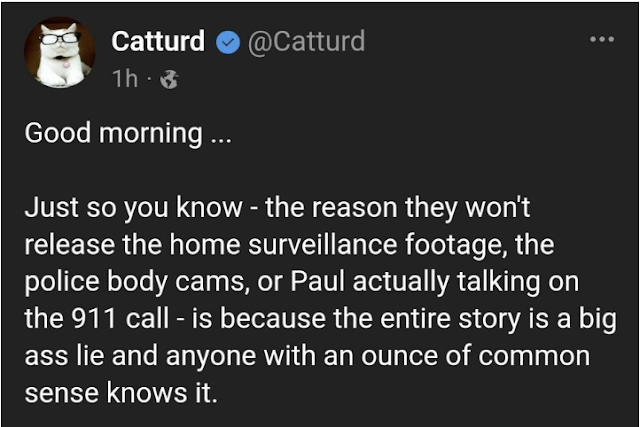Click the @Catturd handle
640x427 pixels.
pyautogui.click(x=305, y=42)
